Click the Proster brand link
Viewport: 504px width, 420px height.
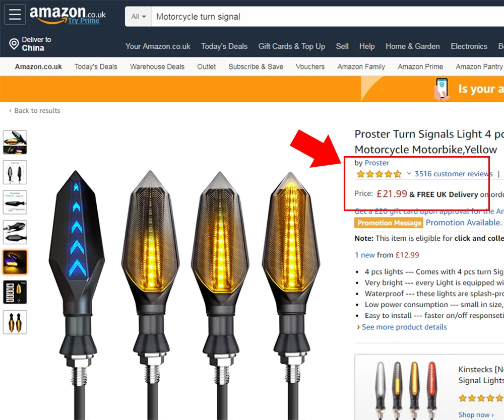point(376,163)
